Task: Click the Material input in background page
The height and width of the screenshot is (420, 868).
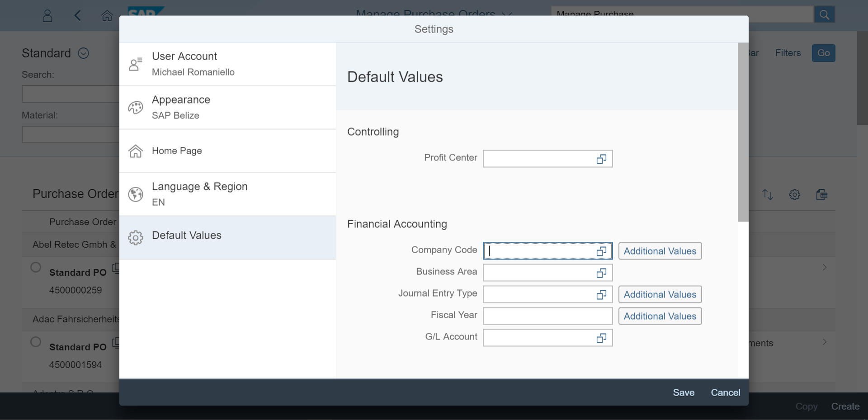Action: (x=71, y=135)
